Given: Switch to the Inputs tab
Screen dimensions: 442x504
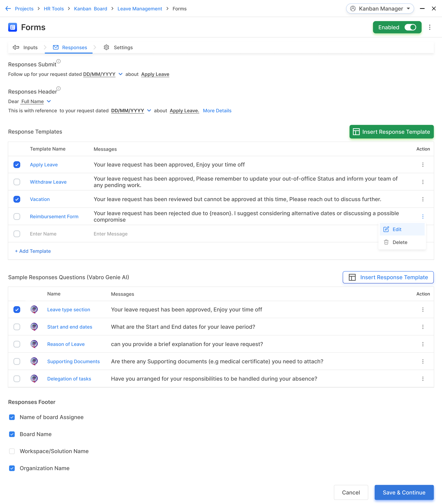Looking at the screenshot, I should coord(25,47).
